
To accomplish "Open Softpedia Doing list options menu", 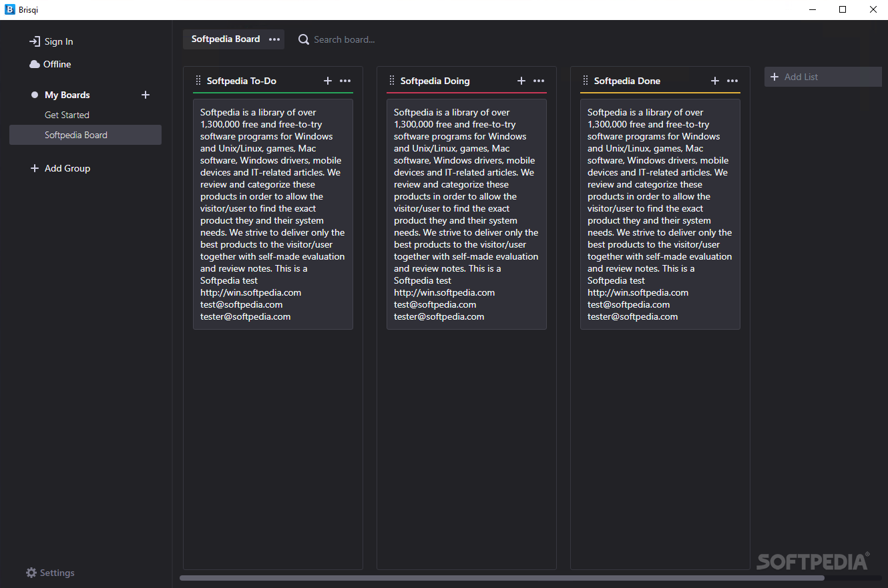I will coord(539,81).
